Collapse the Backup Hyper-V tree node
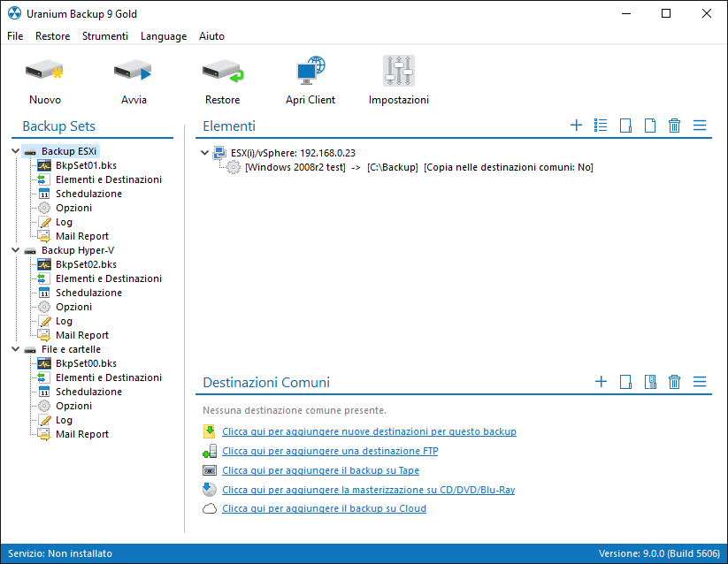728x564 pixels. 16,250
